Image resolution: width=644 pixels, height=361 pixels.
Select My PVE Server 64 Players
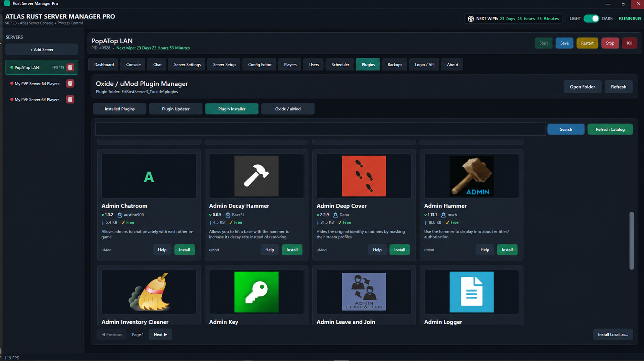(37, 100)
